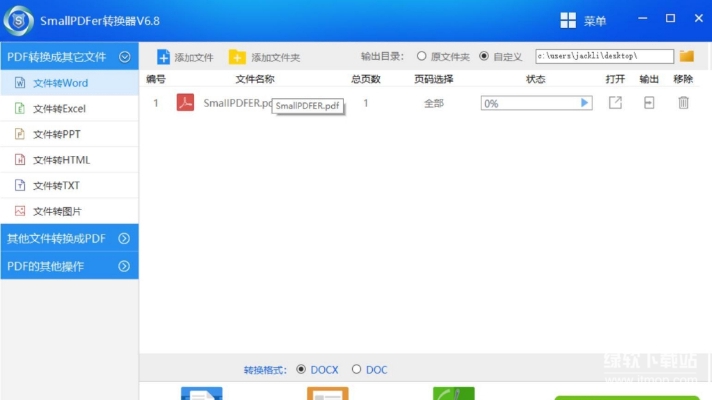Click the SmallPDFER.pdf file name
The image size is (712, 400).
click(x=238, y=103)
